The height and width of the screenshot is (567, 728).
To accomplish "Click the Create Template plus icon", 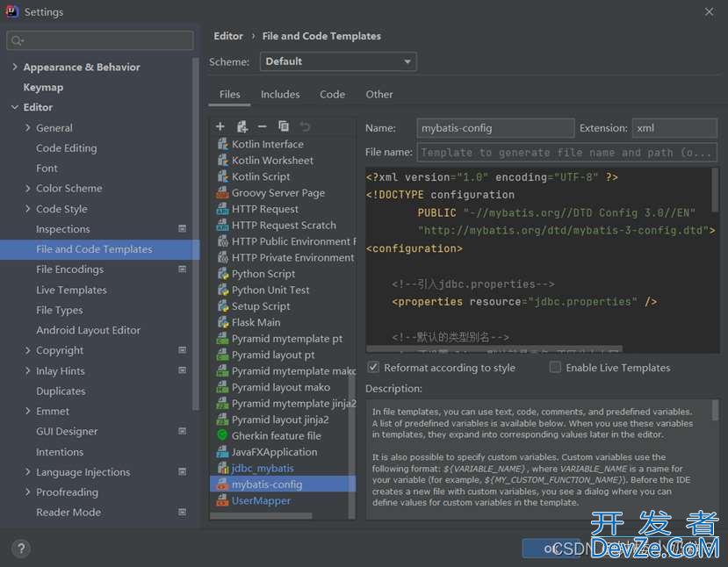I will point(220,126).
